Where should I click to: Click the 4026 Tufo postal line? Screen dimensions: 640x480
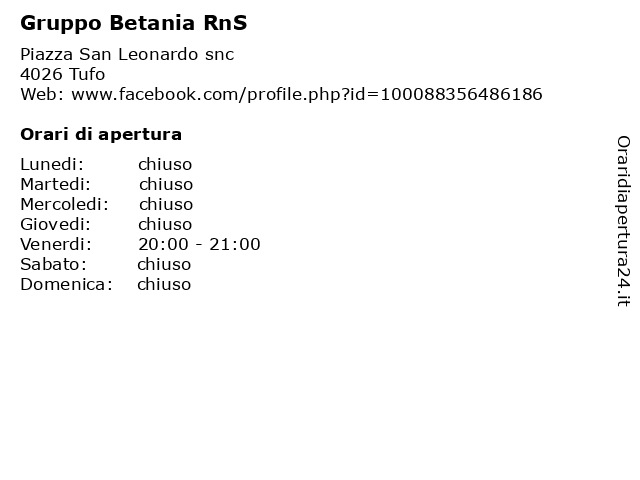pyautogui.click(x=62, y=74)
